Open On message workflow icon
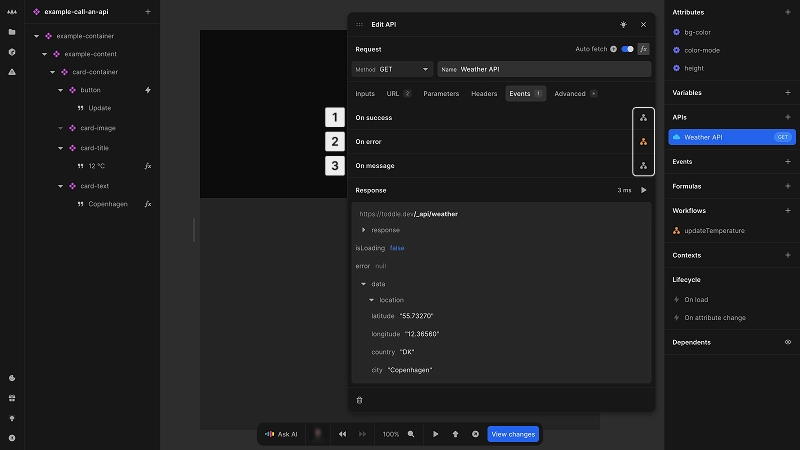800x450 pixels. [643, 166]
